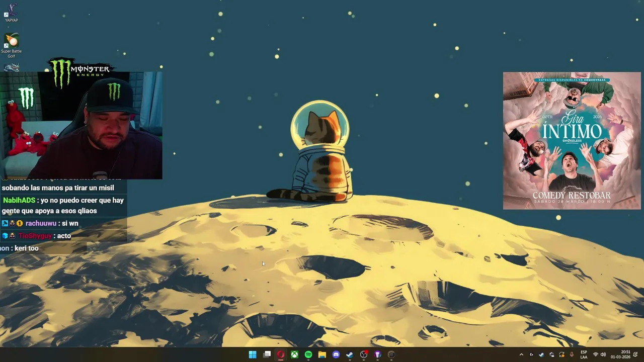The image size is (644, 362).
Task: Click the TioShyguy username in chat
Action: [35, 236]
